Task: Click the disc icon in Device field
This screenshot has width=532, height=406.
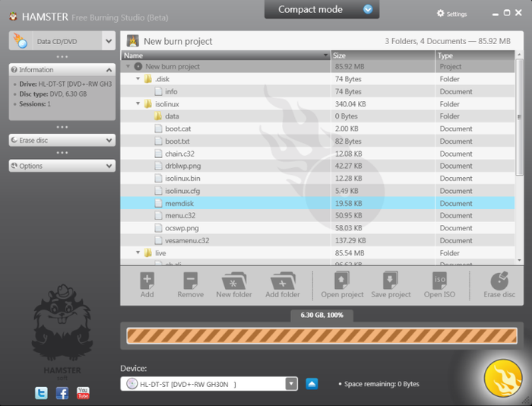Action: 131,384
